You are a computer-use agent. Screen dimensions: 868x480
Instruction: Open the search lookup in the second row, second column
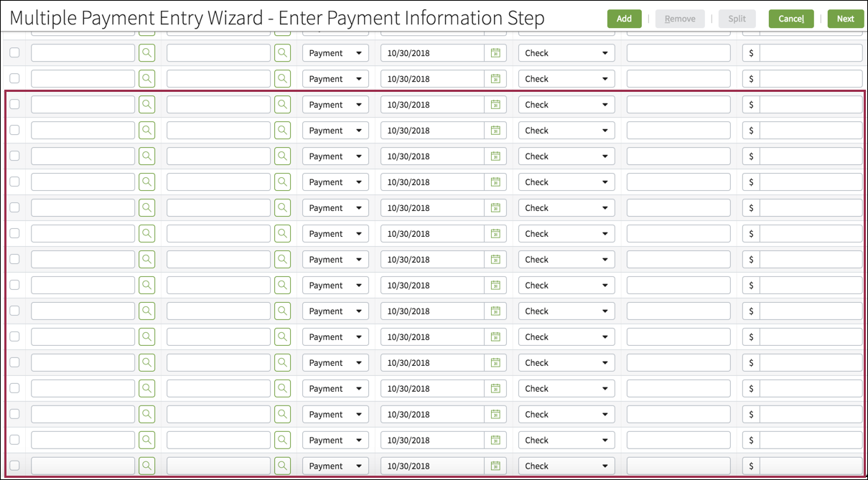[x=281, y=78]
